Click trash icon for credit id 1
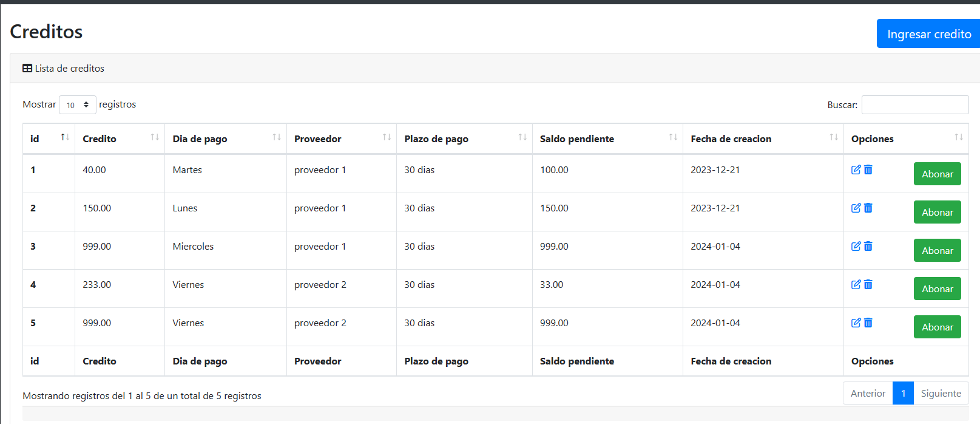980x424 pixels. 868,169
